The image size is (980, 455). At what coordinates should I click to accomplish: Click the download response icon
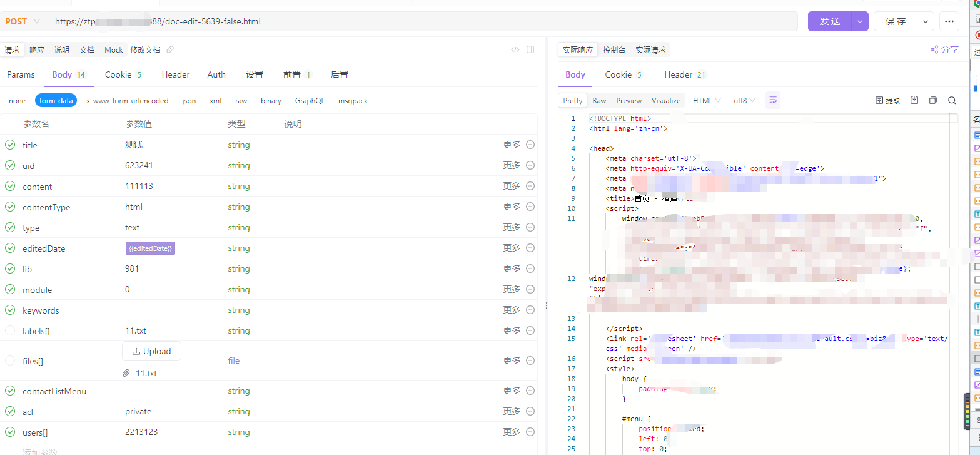pos(914,100)
